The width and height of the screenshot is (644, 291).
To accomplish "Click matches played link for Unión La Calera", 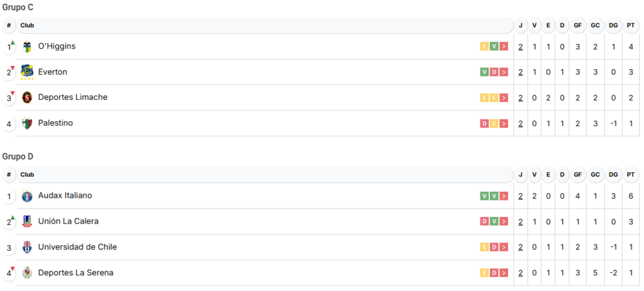I will point(521,221).
